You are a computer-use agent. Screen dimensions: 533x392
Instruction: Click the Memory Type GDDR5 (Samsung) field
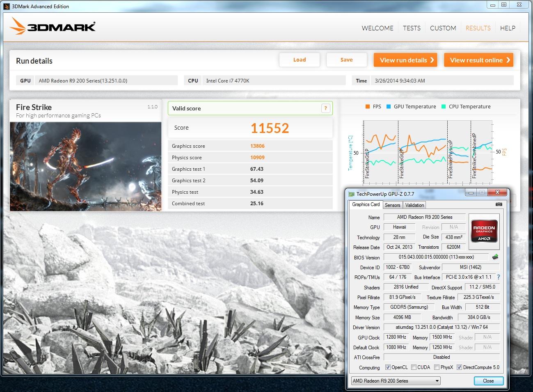pos(409,307)
